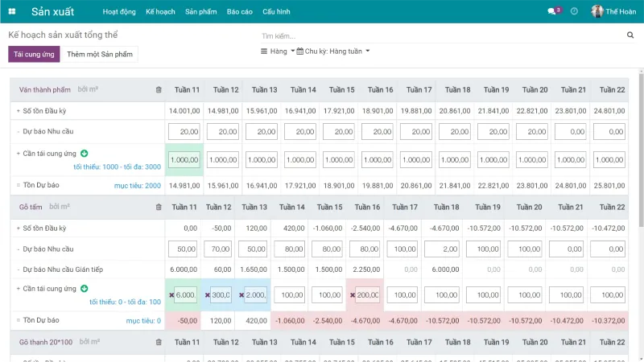Delete Ván thành phẩm with trash icon
Screen dimensions: 644x362
click(159, 90)
